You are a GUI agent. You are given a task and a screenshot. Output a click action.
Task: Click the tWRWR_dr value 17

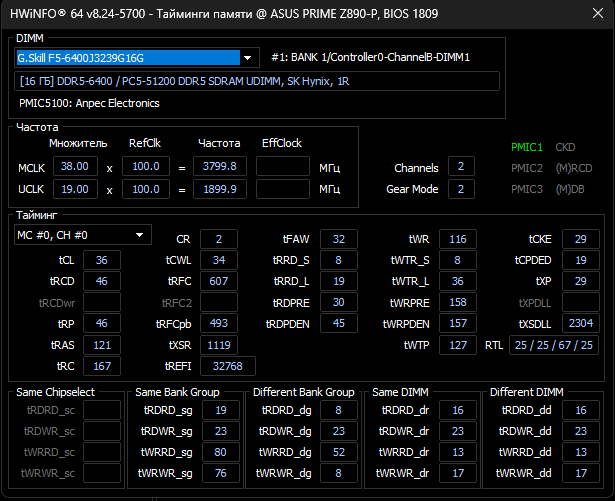[458, 473]
